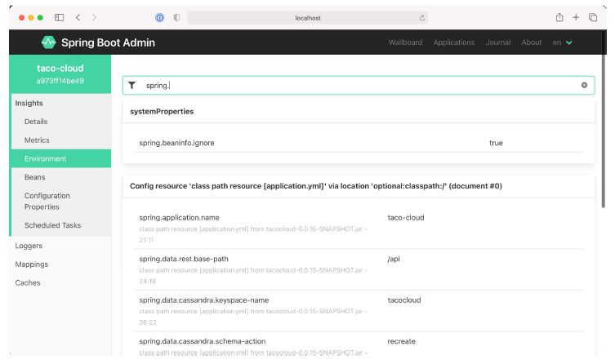Select Beans in the sidebar

(35, 177)
